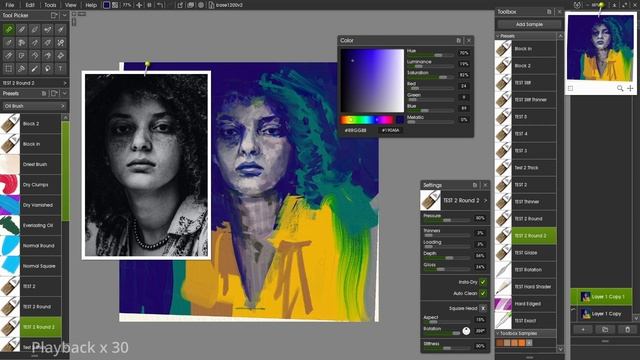The width and height of the screenshot is (640, 360).
Task: Click the rotation dial in the Settings panel
Action: pyautogui.click(x=466, y=331)
